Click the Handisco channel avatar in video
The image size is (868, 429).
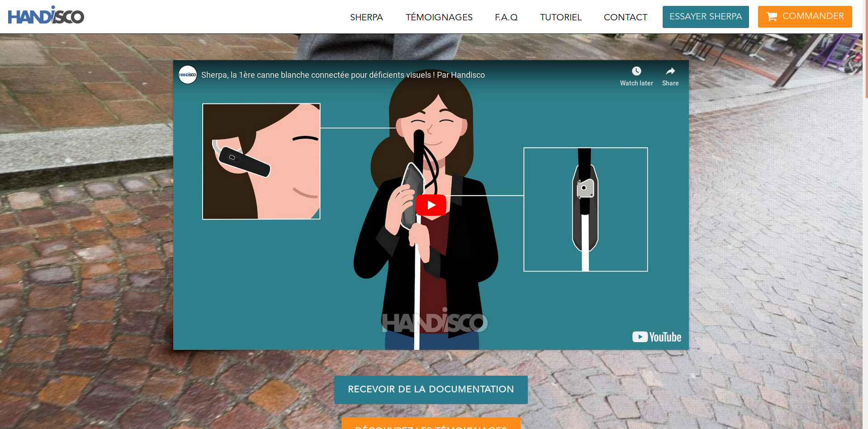188,75
